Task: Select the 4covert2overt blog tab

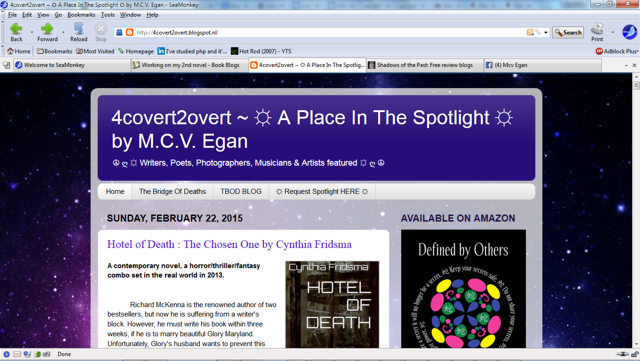Action: tap(307, 65)
